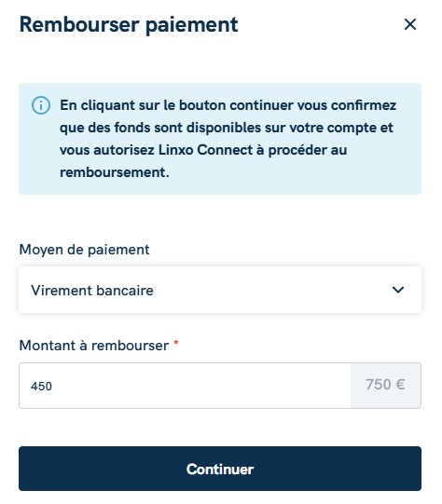
Task: Click the word remboursement in the banner
Action: coord(114,172)
